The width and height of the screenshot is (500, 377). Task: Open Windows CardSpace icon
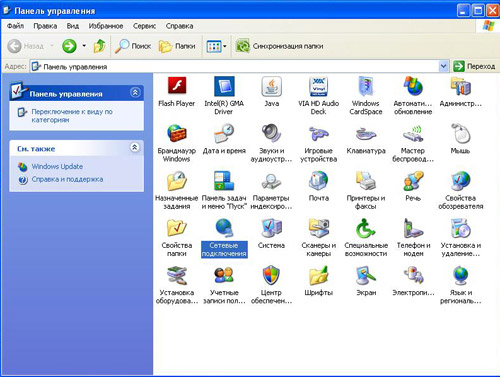click(366, 87)
